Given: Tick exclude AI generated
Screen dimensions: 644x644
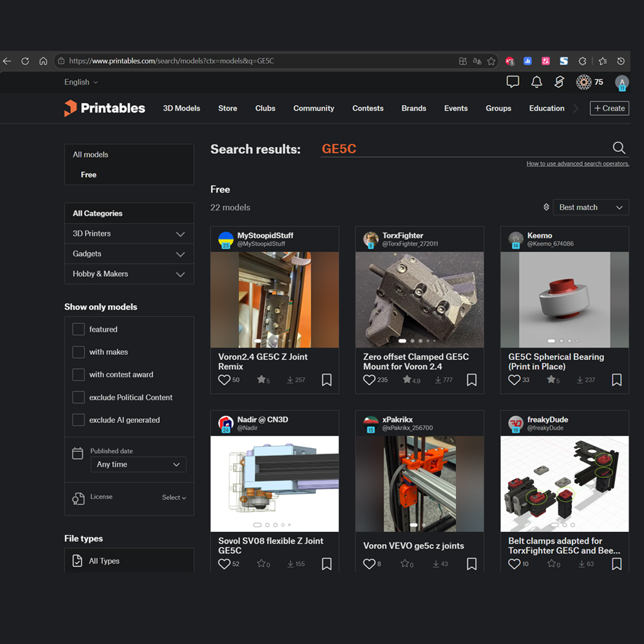Looking at the screenshot, I should click(79, 420).
